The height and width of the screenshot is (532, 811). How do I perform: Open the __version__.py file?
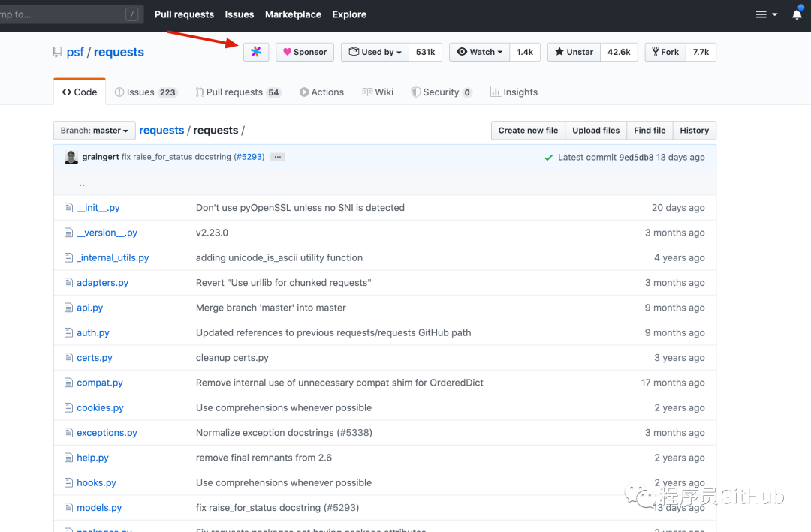[107, 233]
